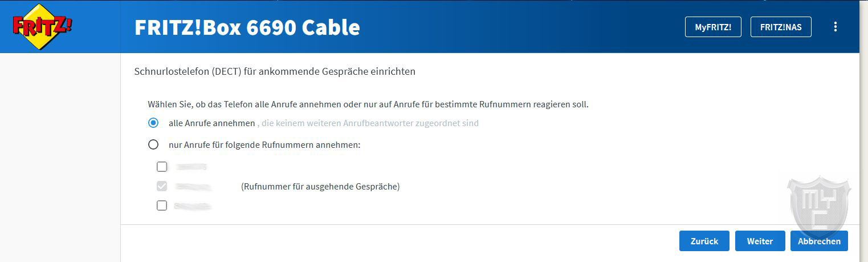Click the 'alle Anrufe annehmen' label text
The image size is (868, 262).
point(212,123)
